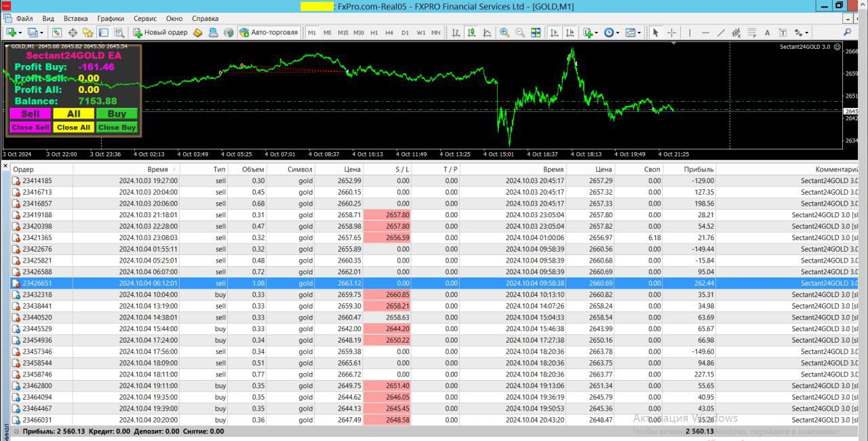Click the Новый ордер button
Image resolution: width=868 pixels, height=441 pixels.
click(160, 33)
